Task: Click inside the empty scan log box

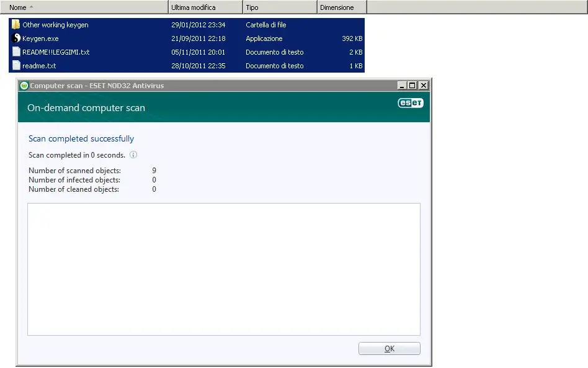Action: click(x=224, y=269)
